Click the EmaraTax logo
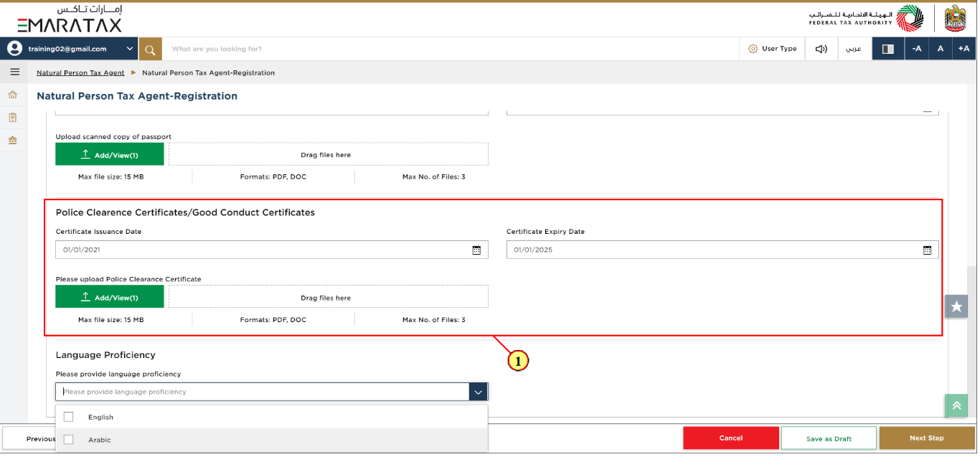 (70, 20)
